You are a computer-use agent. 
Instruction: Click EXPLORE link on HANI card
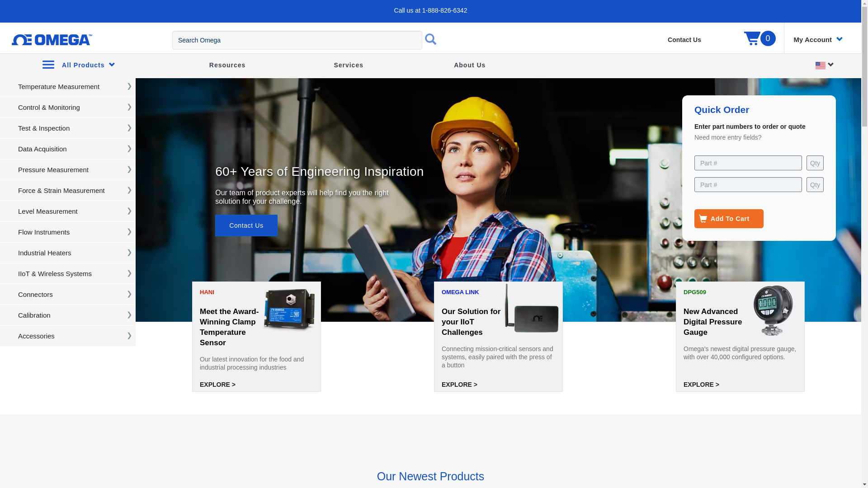(x=217, y=385)
